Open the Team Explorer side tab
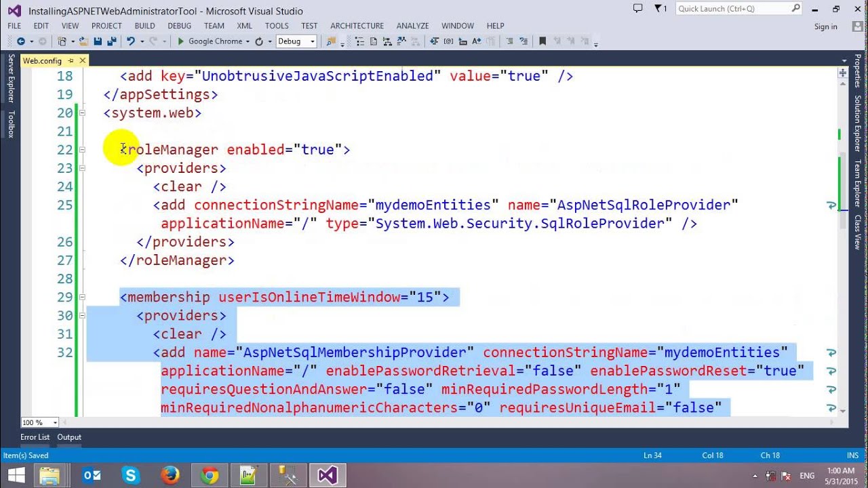The image size is (868, 488). pos(857,183)
